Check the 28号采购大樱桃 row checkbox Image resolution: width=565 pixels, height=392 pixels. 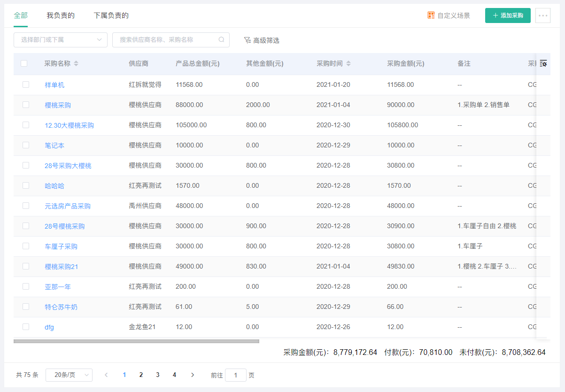pyautogui.click(x=26, y=165)
